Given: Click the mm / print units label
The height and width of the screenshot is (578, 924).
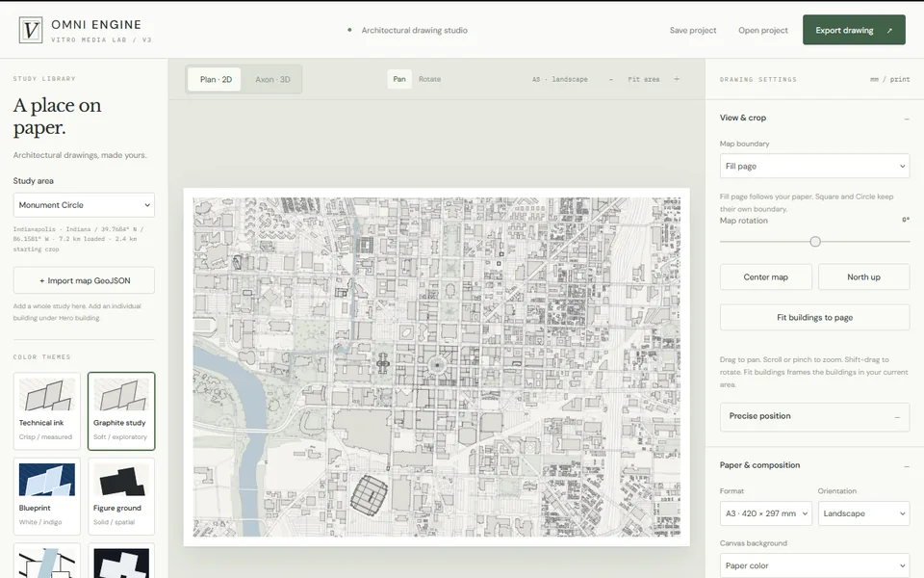Looking at the screenshot, I should pos(889,79).
